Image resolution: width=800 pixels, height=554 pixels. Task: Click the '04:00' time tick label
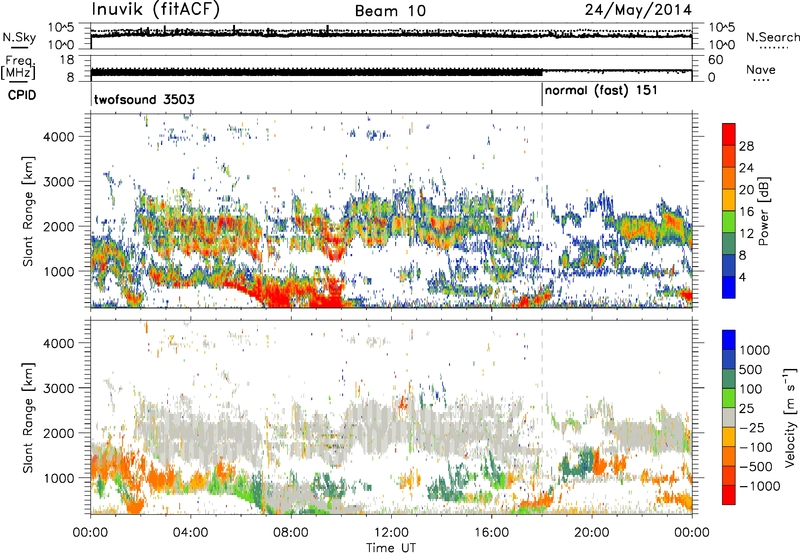[x=190, y=533]
